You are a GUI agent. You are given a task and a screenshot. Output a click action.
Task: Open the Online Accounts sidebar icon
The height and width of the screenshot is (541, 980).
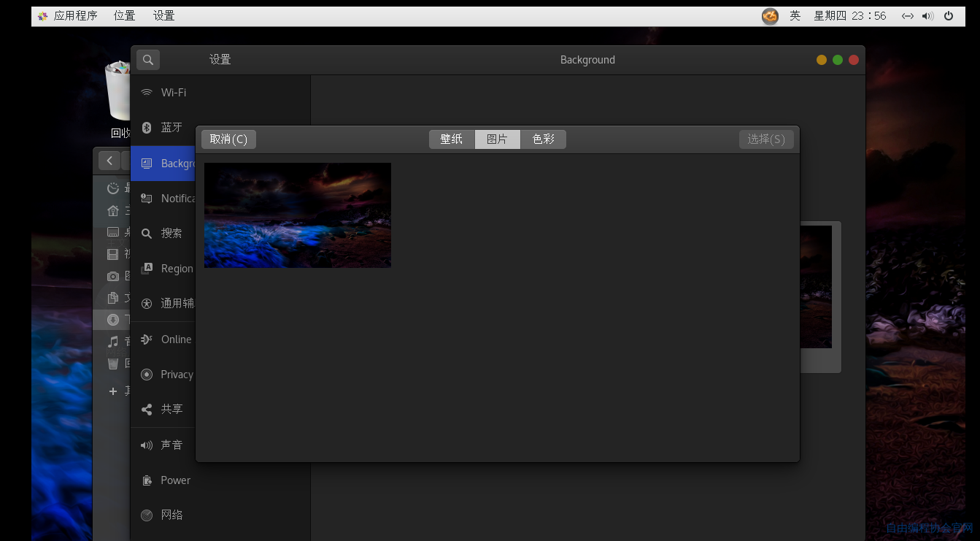(x=147, y=339)
